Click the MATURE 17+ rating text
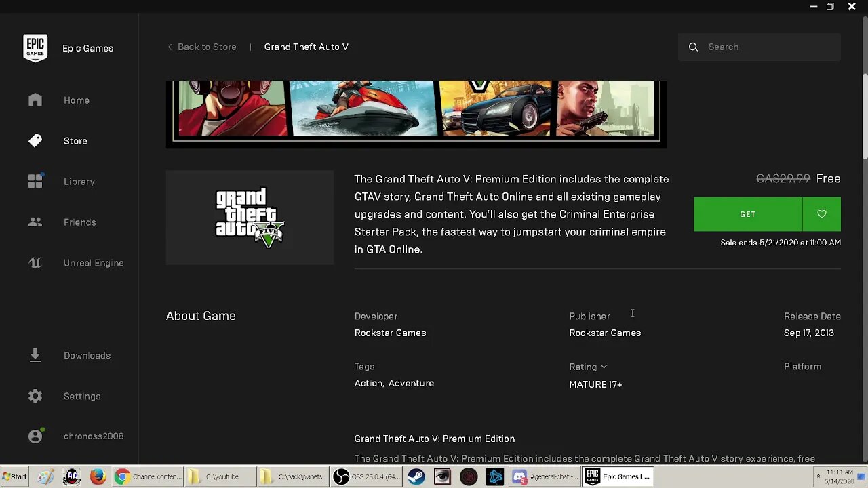Image resolution: width=868 pixels, height=488 pixels. pyautogui.click(x=595, y=384)
